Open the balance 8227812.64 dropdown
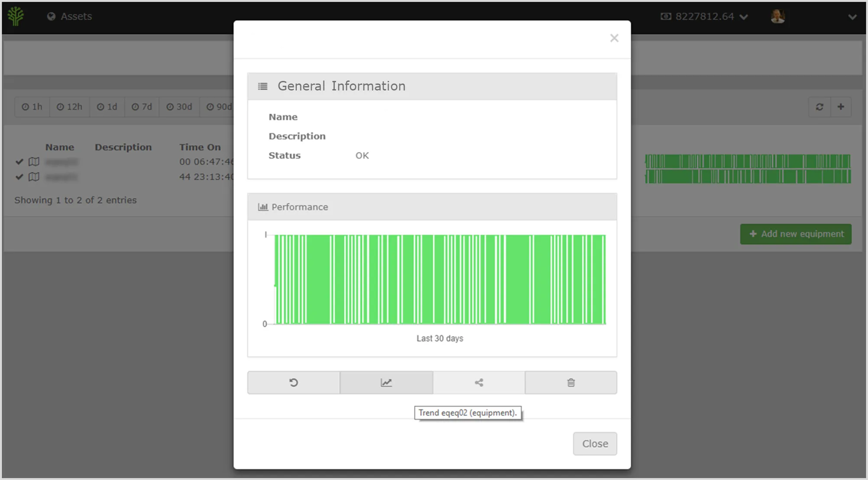 click(x=705, y=16)
